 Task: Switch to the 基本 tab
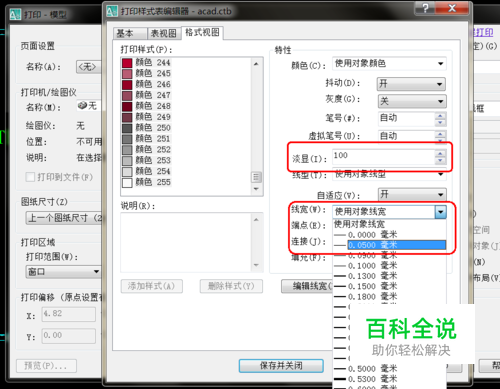pos(130,33)
